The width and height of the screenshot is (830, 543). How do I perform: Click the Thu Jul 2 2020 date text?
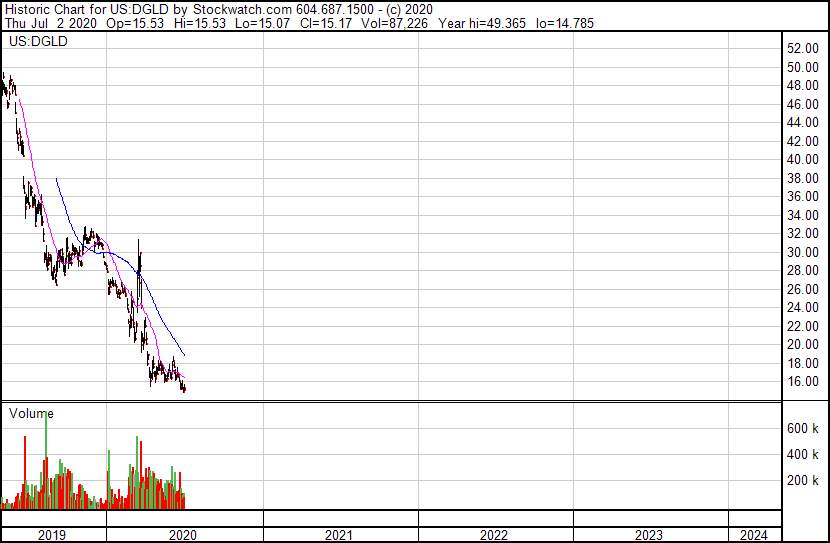[51, 23]
